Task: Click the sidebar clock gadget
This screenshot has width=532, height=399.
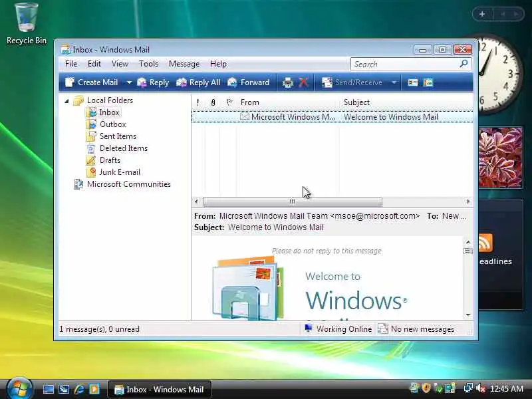Action: click(500, 74)
